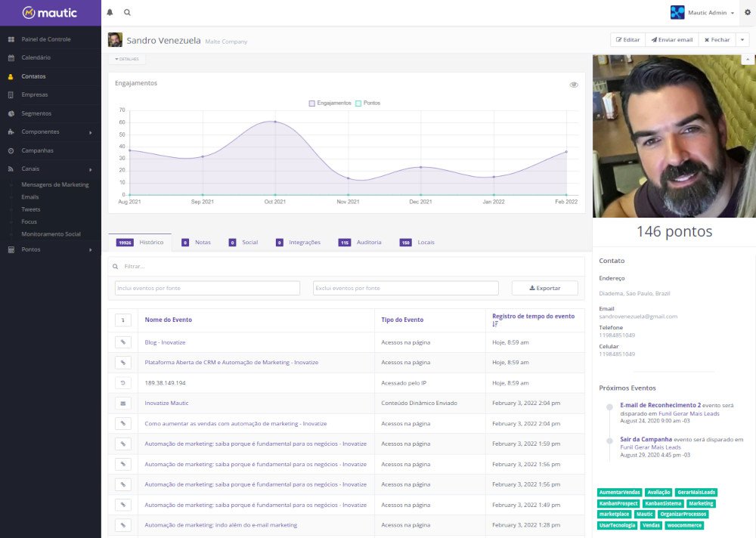The height and width of the screenshot is (538, 756).
Task: Open the settings gear icon
Action: pos(748,13)
